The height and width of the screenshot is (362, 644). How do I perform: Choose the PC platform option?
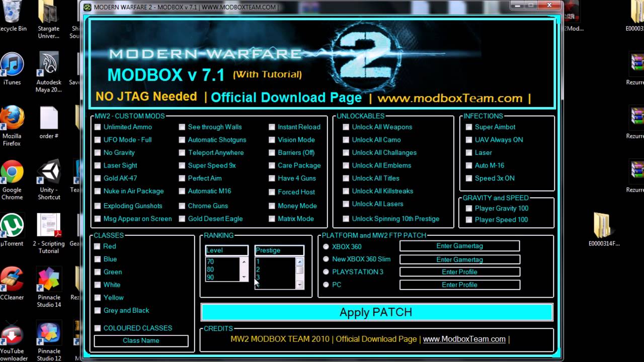coord(326,285)
